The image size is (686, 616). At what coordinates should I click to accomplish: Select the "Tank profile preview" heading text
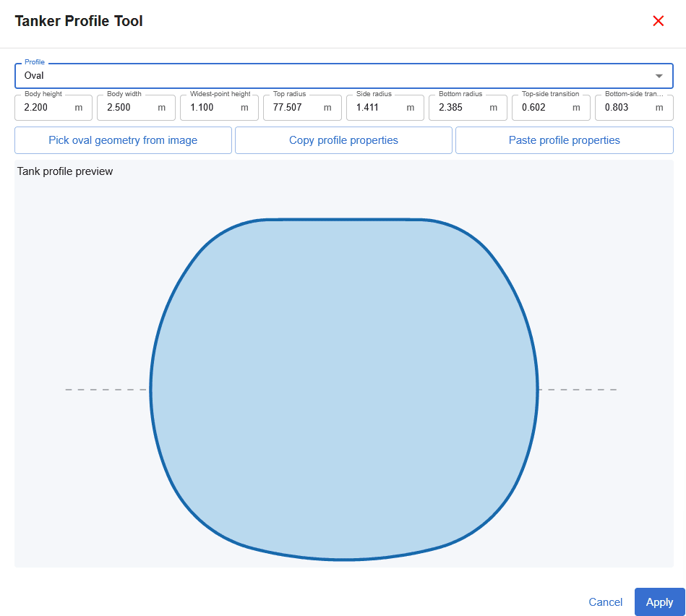tap(65, 171)
